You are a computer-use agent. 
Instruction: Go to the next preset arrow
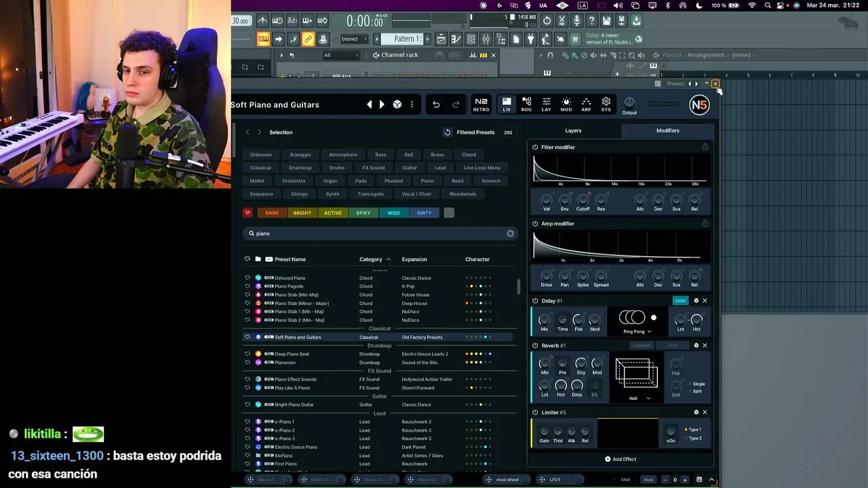click(x=382, y=104)
